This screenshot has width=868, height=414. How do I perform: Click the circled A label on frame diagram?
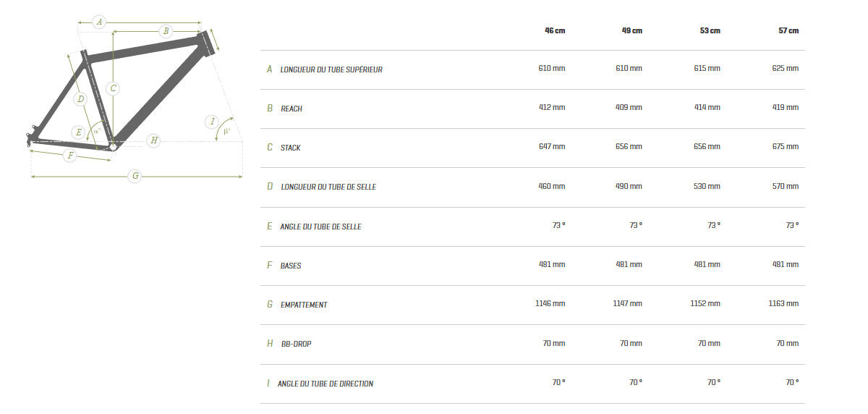coord(100,22)
